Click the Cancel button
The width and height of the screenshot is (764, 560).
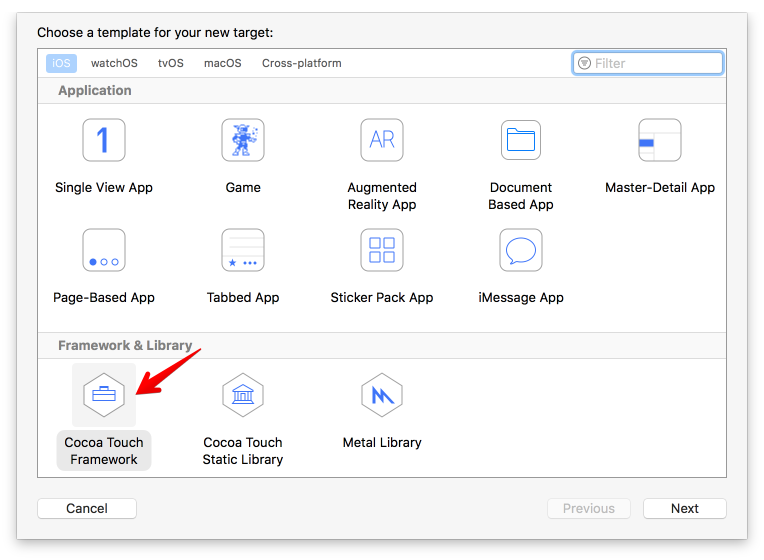coord(87,508)
